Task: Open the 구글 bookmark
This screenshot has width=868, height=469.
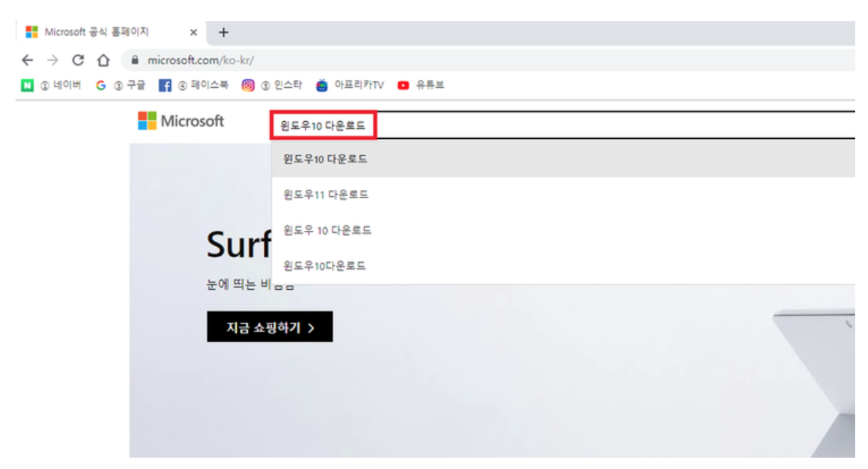Action: tap(121, 85)
